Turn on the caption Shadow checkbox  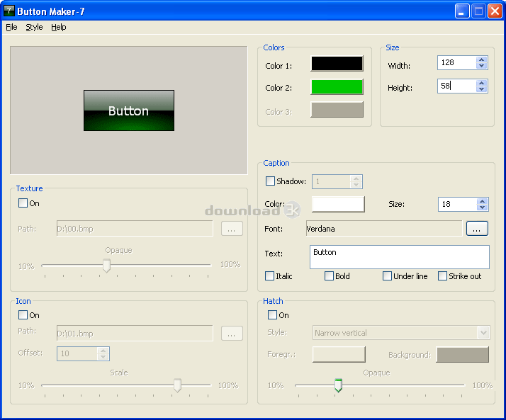coord(270,181)
